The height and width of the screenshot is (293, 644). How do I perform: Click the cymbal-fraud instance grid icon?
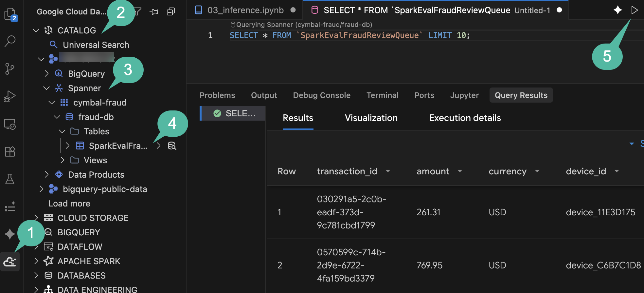coord(64,103)
